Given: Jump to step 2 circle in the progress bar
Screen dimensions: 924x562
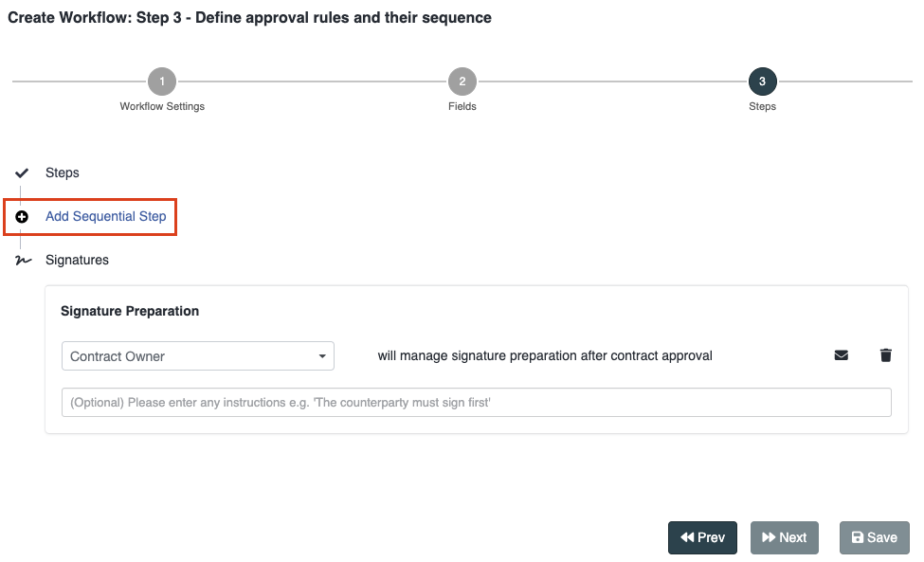Looking at the screenshot, I should [x=462, y=82].
